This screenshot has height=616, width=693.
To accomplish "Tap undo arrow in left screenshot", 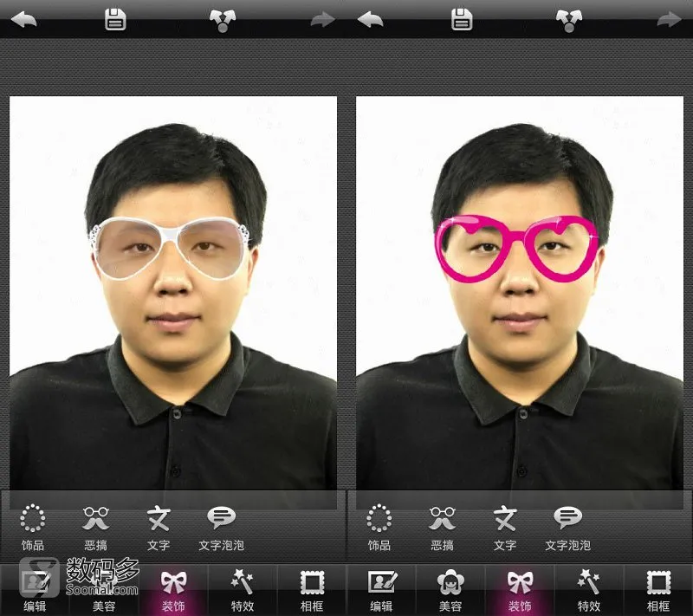I will click(x=24, y=19).
